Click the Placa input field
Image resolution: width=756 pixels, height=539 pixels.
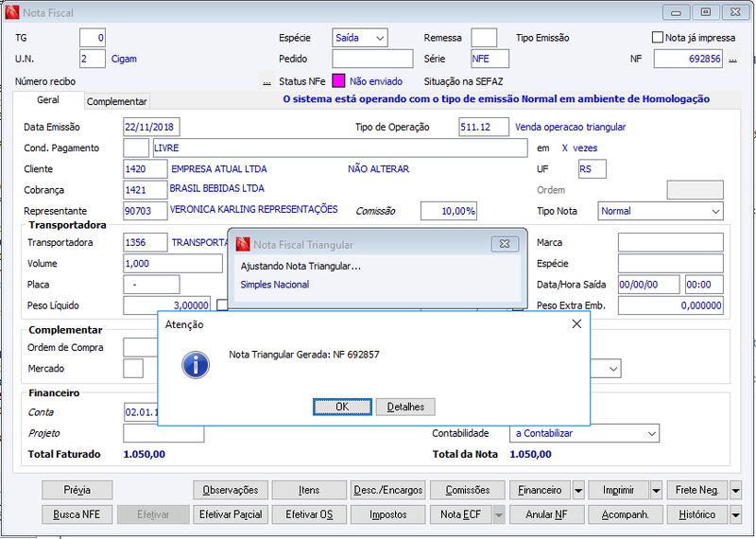click(151, 285)
